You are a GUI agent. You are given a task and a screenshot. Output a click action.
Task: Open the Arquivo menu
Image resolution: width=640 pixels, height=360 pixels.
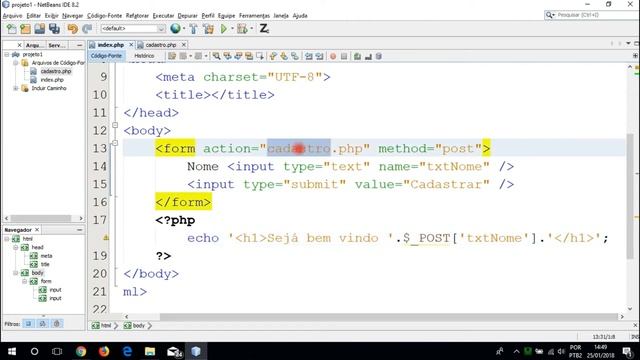(x=12, y=16)
